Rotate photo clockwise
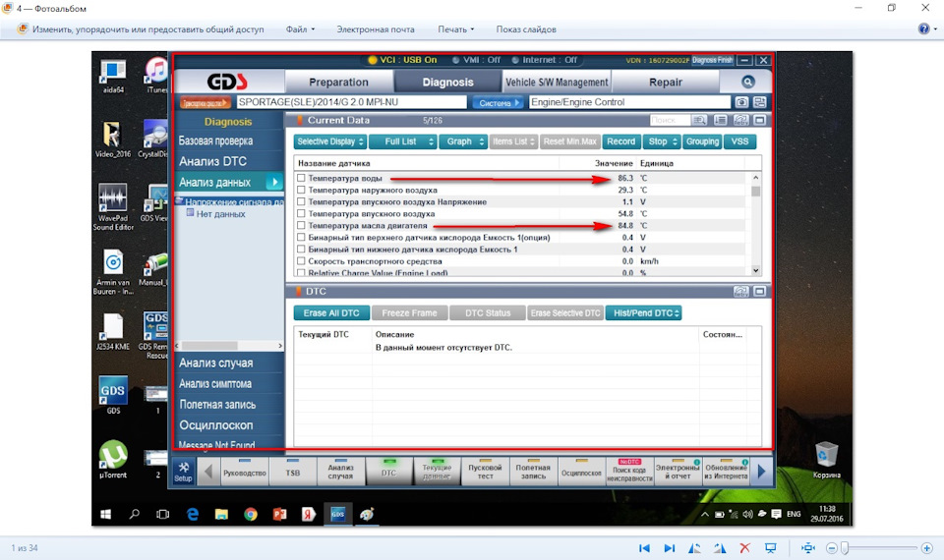This screenshot has height=560, width=944. tap(720, 548)
